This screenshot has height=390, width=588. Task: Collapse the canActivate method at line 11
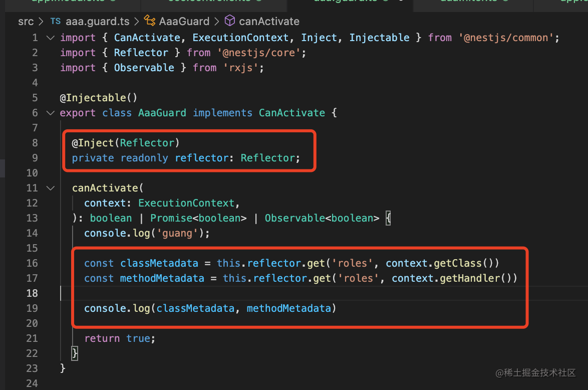[x=50, y=188]
